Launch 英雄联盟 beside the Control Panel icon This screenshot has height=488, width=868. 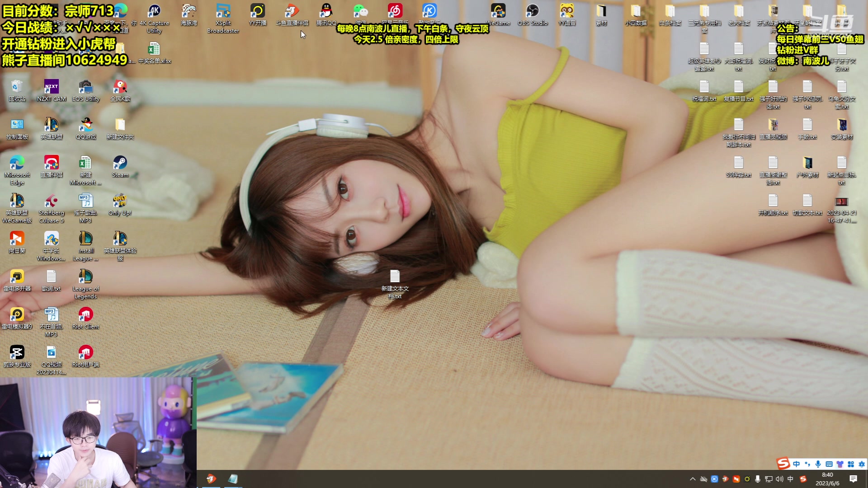(52, 128)
